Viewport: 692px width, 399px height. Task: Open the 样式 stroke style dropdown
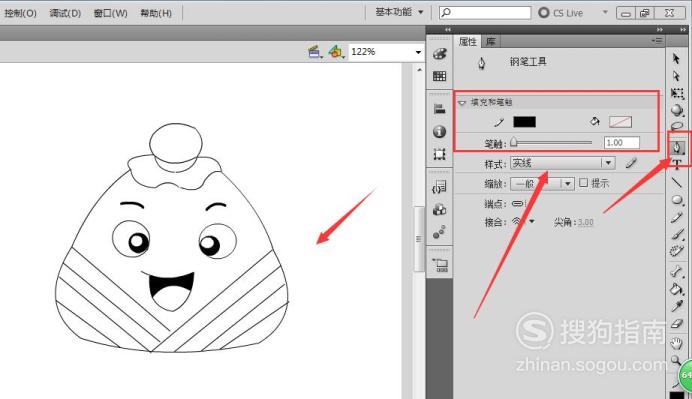pyautogui.click(x=562, y=163)
